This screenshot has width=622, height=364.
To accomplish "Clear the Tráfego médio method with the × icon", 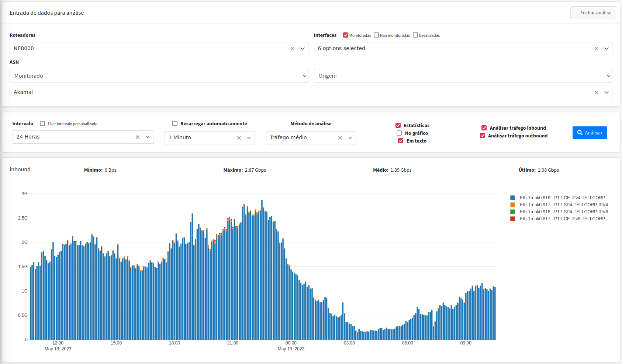I will tap(340, 137).
